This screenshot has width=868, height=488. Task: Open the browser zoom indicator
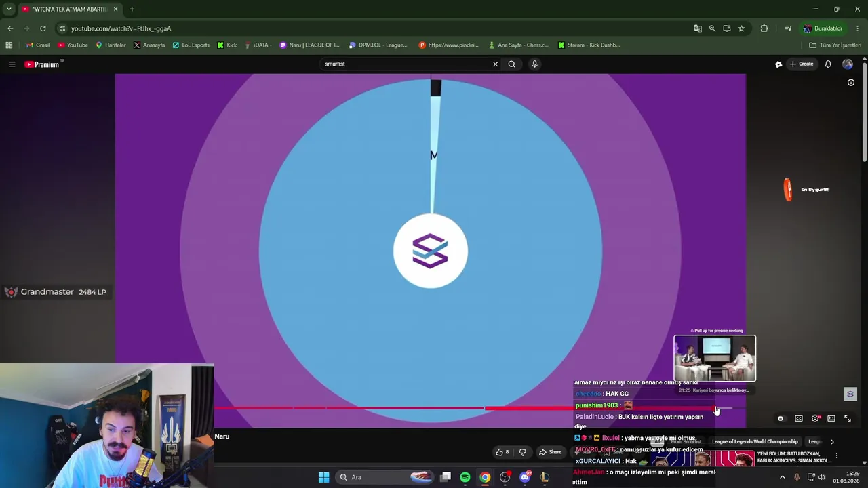click(712, 28)
